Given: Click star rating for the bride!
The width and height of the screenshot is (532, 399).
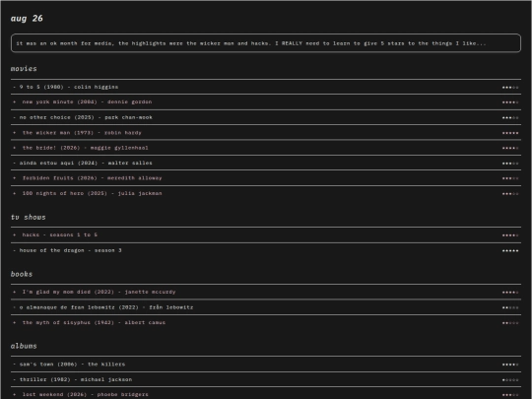Looking at the screenshot, I should click(x=510, y=148).
